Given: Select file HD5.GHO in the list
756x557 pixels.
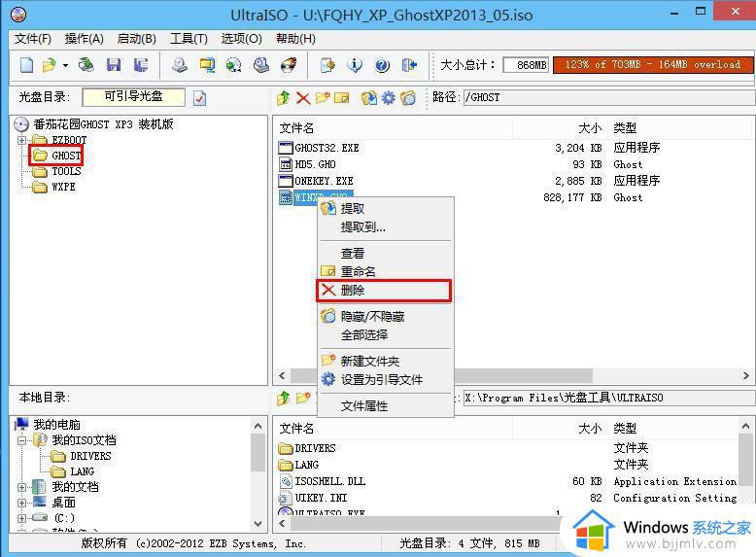Looking at the screenshot, I should (308, 164).
